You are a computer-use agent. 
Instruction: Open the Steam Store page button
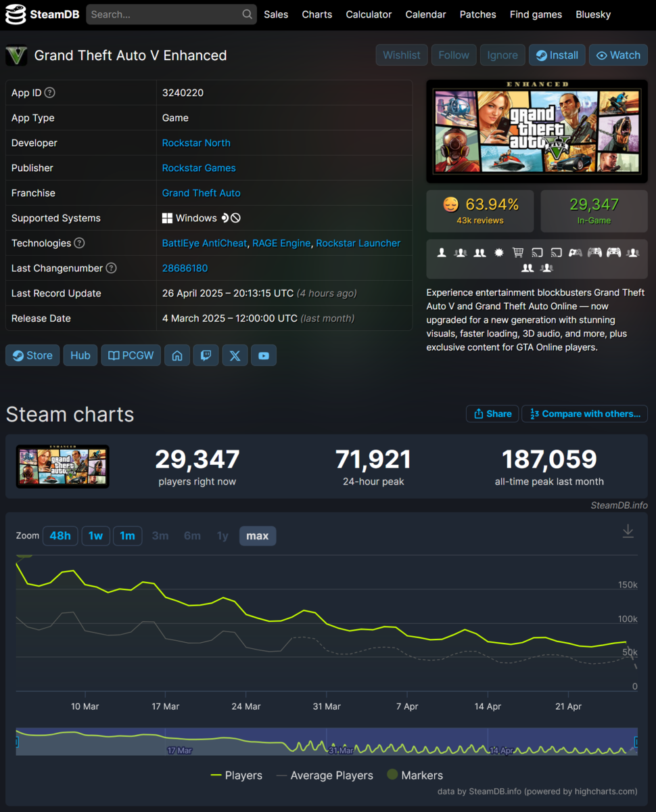32,355
